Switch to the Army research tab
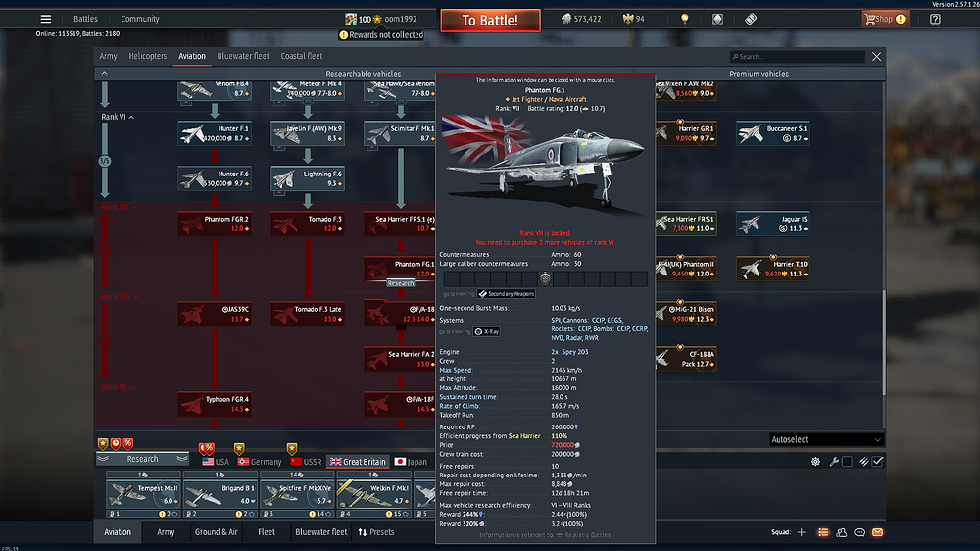Image resolution: width=980 pixels, height=551 pixels. pos(108,56)
